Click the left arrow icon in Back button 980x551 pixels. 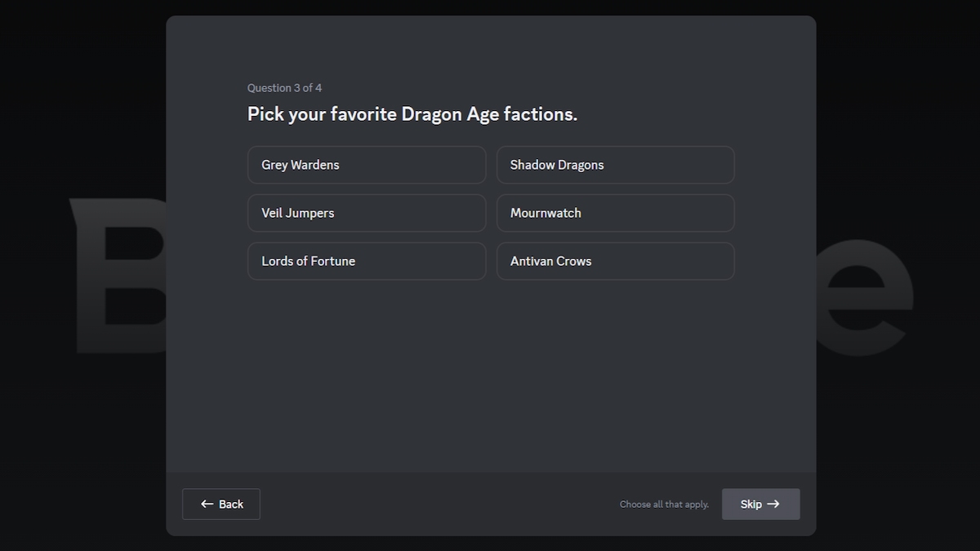point(207,504)
